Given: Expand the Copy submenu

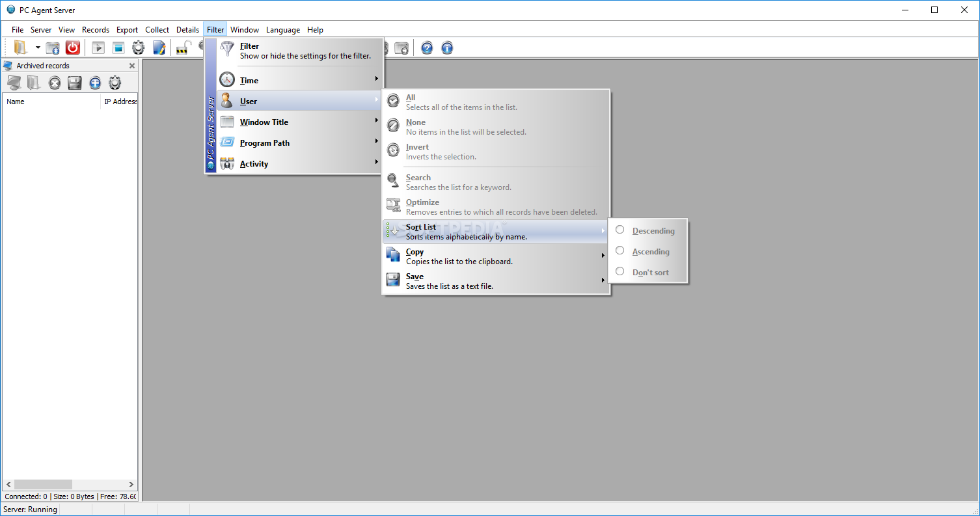Looking at the screenshot, I should (496, 256).
